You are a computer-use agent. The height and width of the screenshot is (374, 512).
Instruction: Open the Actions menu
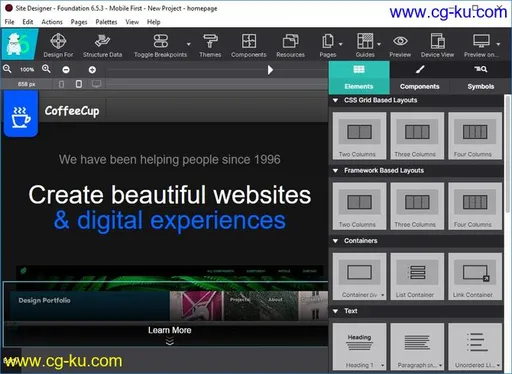[52, 22]
